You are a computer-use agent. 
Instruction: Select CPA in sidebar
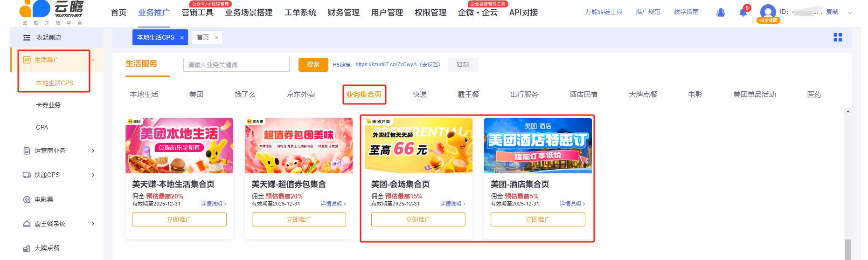42,127
